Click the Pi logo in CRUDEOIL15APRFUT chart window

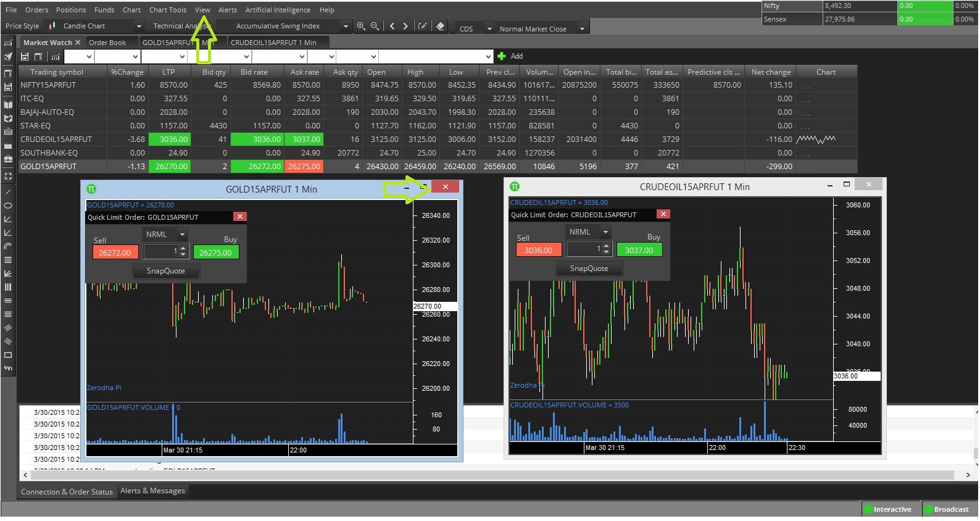point(515,186)
